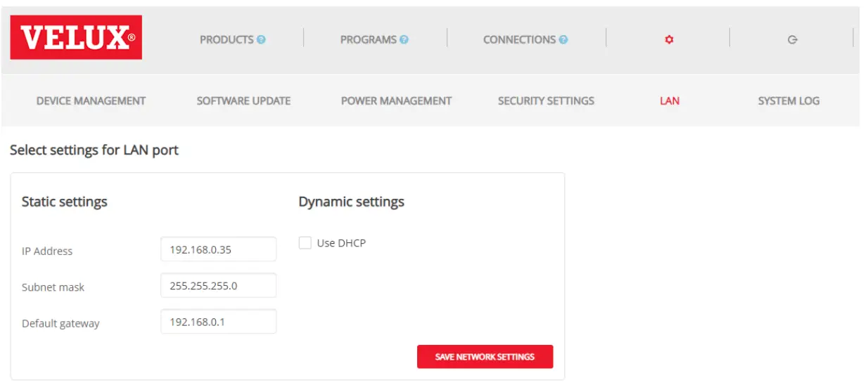Enable the Use DHCP checkbox
868x392 pixels.
click(305, 243)
